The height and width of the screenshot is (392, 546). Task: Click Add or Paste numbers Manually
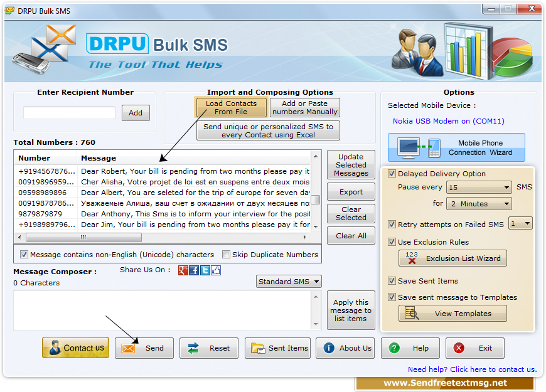coord(304,108)
